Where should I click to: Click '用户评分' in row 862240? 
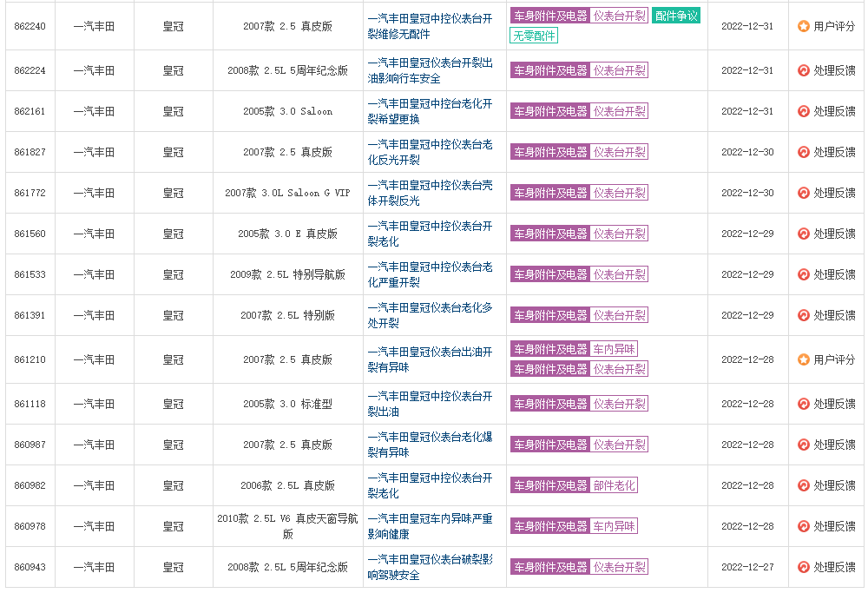834,26
